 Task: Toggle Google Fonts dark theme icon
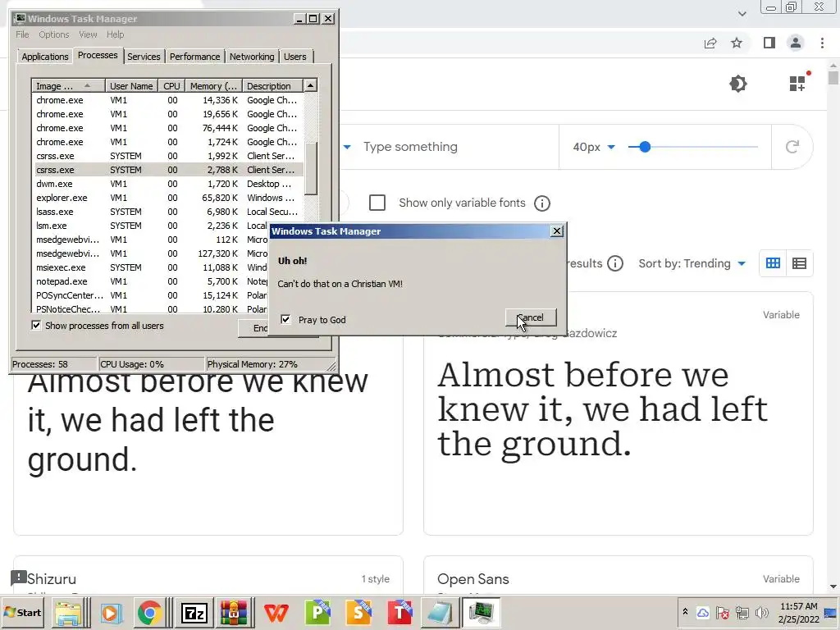pyautogui.click(x=738, y=84)
